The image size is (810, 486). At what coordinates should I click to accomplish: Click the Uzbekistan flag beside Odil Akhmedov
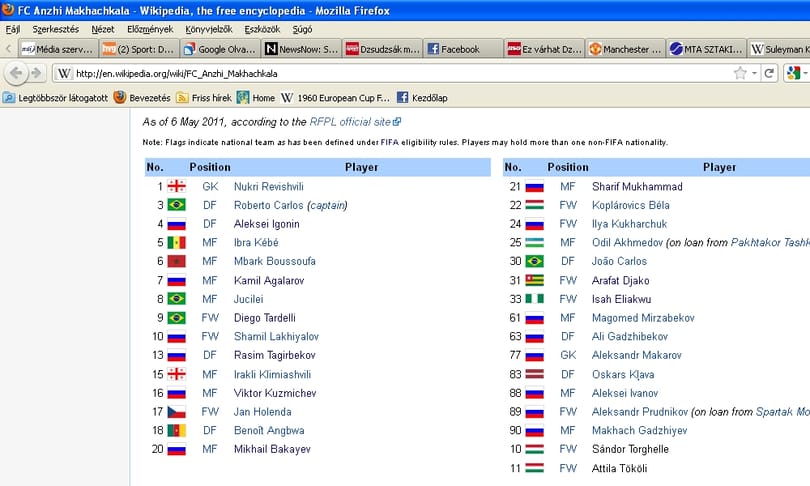(534, 242)
